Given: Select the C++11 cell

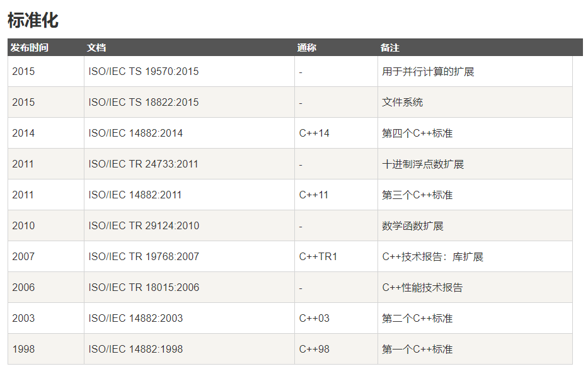Looking at the screenshot, I should [x=314, y=195].
